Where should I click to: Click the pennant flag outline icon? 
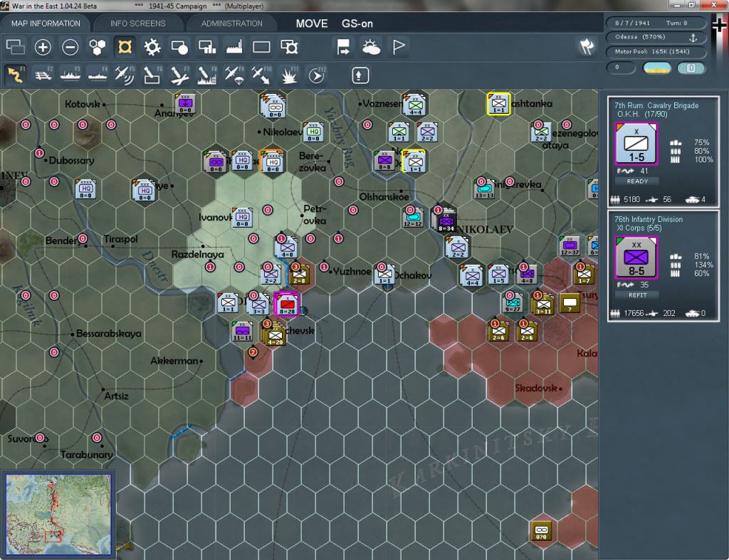pos(399,47)
